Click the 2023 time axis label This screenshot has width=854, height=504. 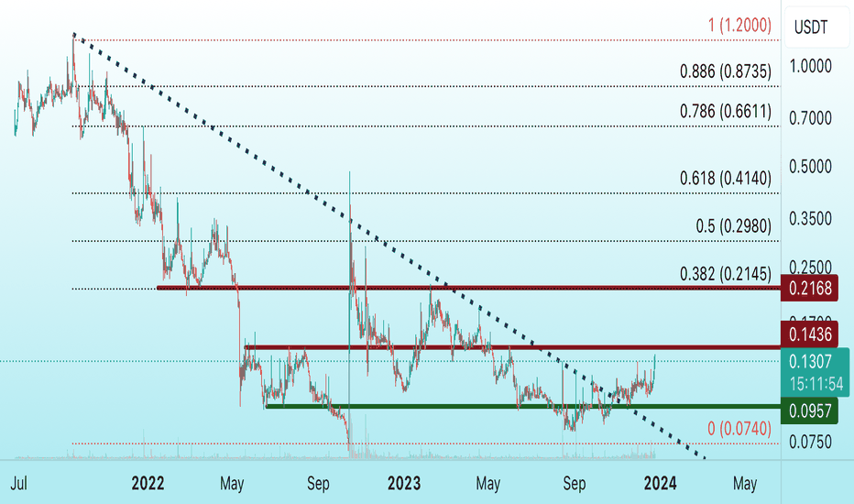tap(404, 483)
